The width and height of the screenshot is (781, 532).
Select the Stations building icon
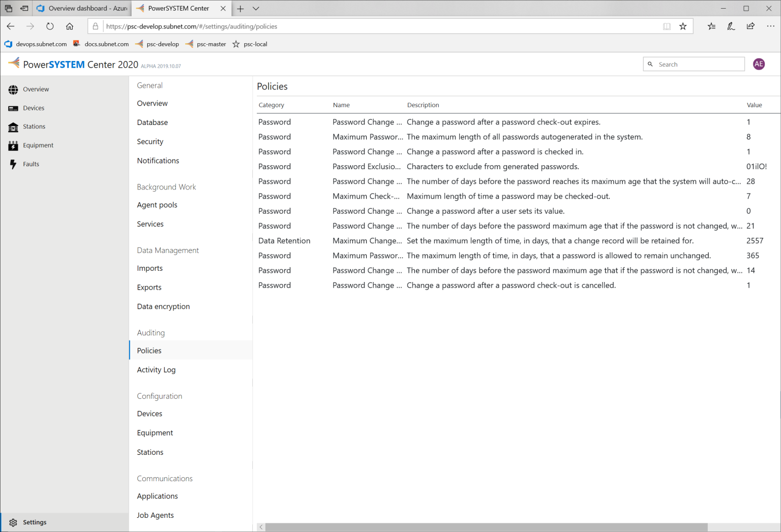coord(13,127)
